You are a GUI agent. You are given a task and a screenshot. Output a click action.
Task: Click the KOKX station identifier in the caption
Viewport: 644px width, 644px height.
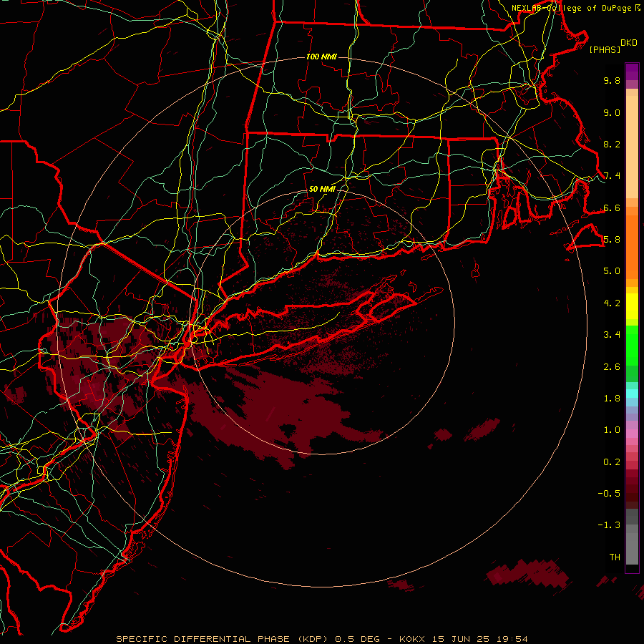coord(413,639)
